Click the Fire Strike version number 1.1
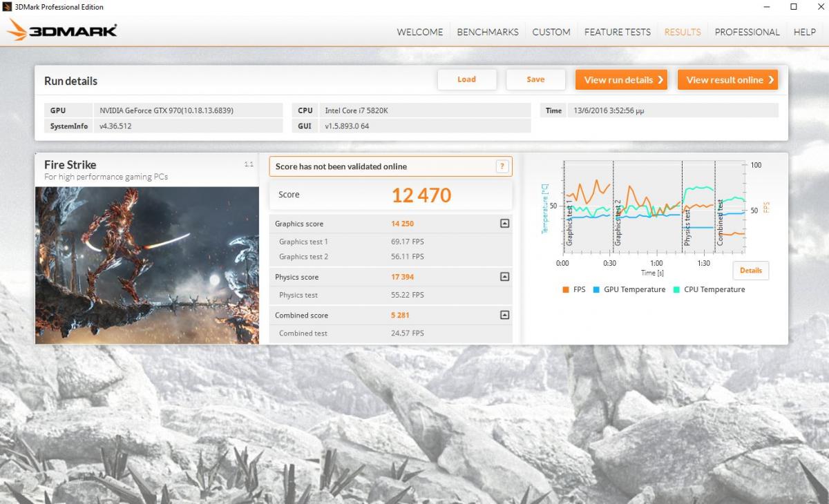 coord(249,164)
